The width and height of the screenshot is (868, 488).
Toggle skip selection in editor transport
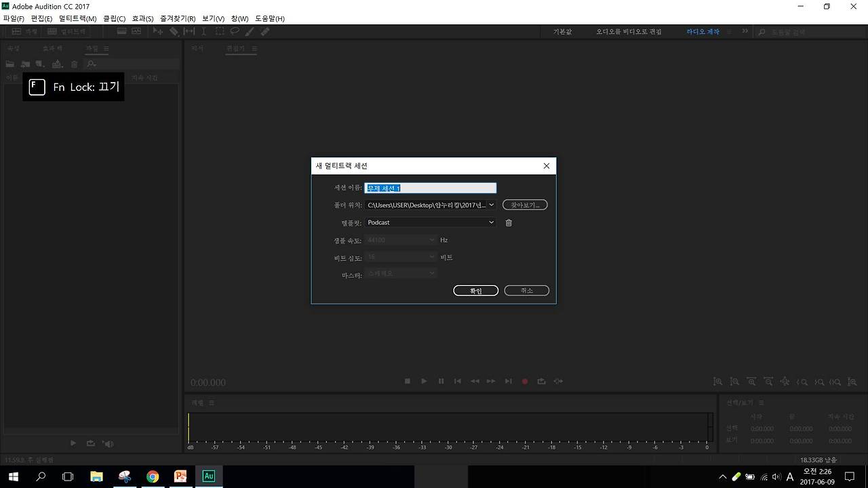tap(558, 381)
